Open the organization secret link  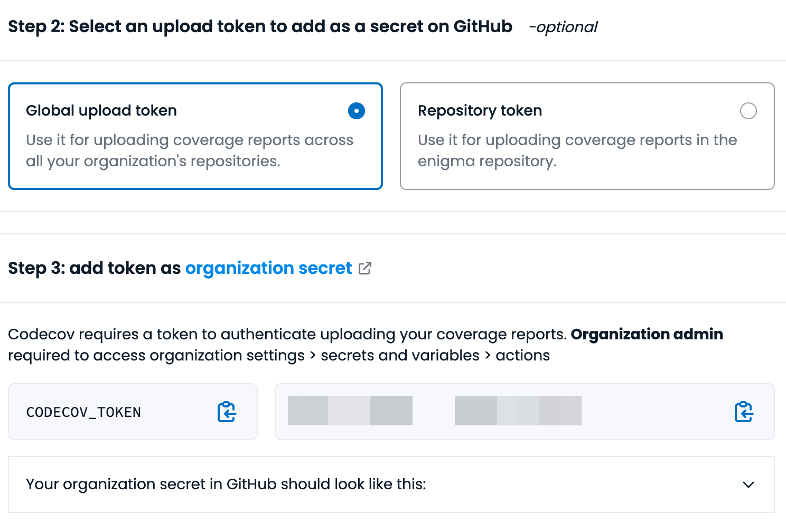[x=268, y=268]
